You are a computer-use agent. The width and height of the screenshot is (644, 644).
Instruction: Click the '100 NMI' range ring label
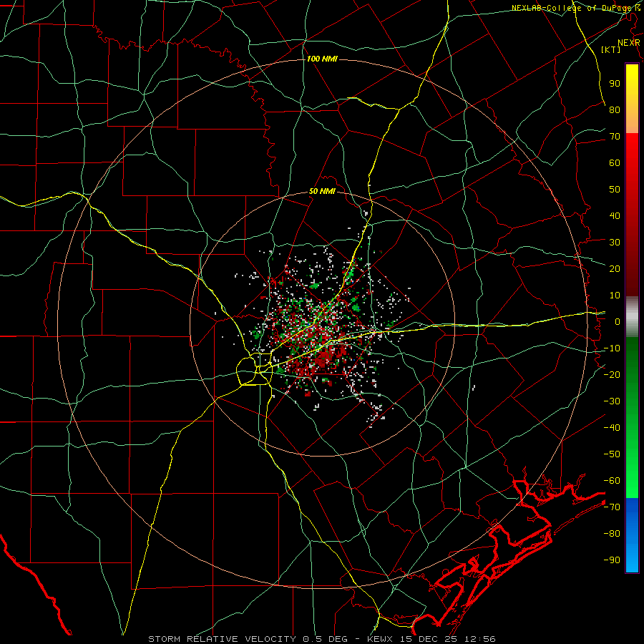click(322, 59)
